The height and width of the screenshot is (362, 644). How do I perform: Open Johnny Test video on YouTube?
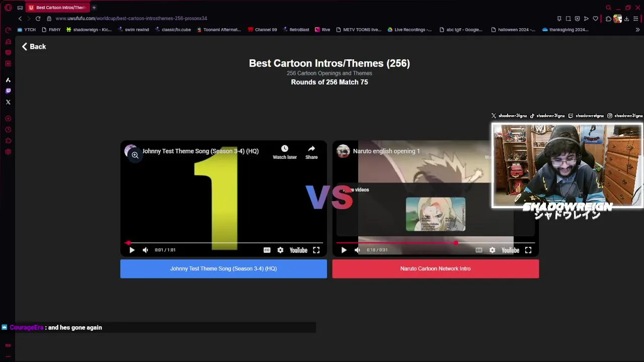coord(298,250)
